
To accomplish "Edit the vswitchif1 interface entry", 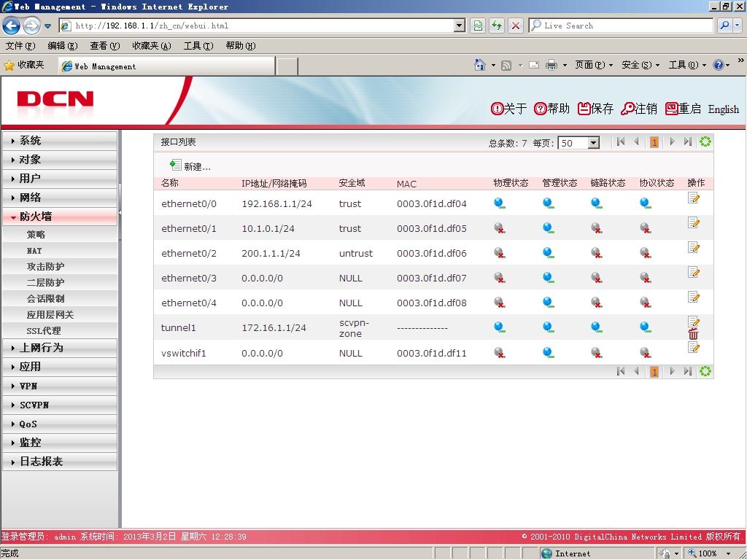I will (x=694, y=347).
